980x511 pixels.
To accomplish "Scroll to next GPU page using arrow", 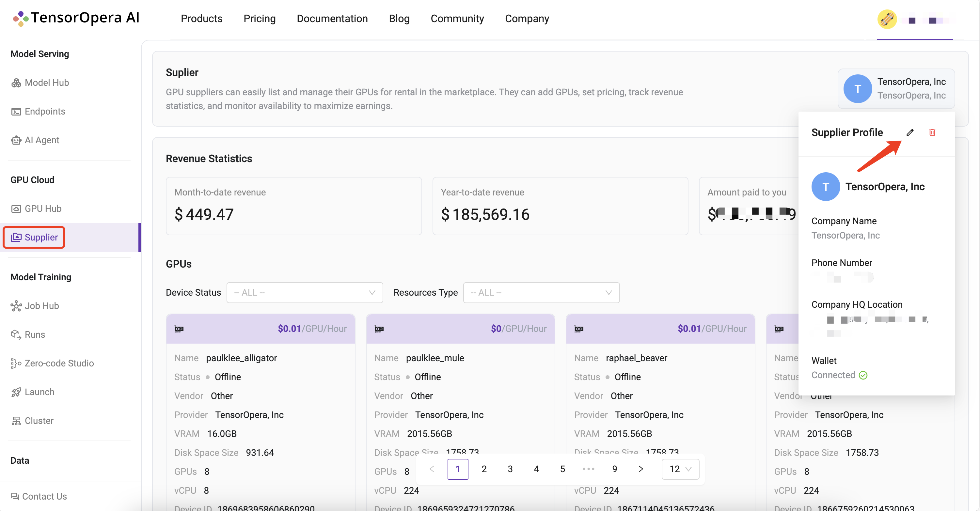I will [x=640, y=468].
